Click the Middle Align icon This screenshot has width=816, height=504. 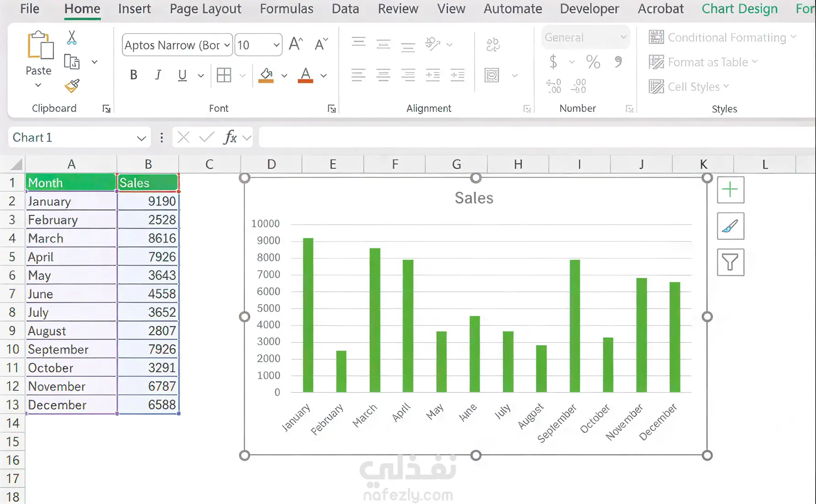[x=383, y=44]
